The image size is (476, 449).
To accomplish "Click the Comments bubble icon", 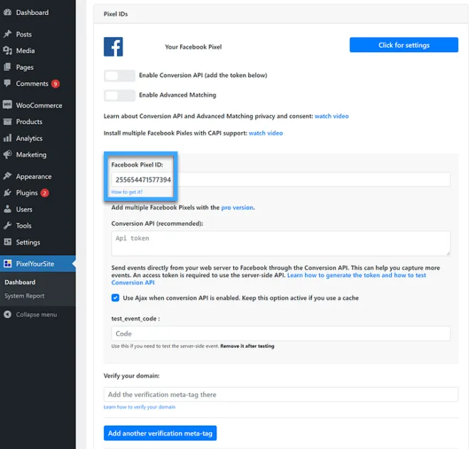I will click(x=7, y=84).
